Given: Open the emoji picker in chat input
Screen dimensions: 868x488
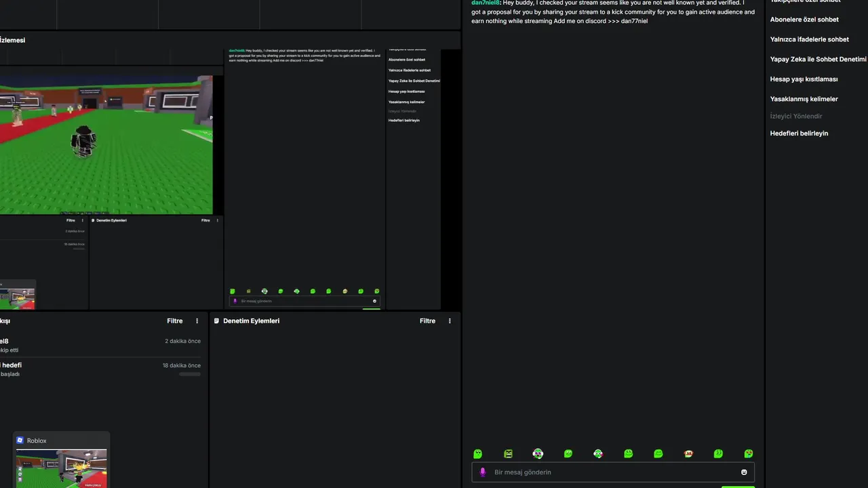Looking at the screenshot, I should (x=744, y=472).
